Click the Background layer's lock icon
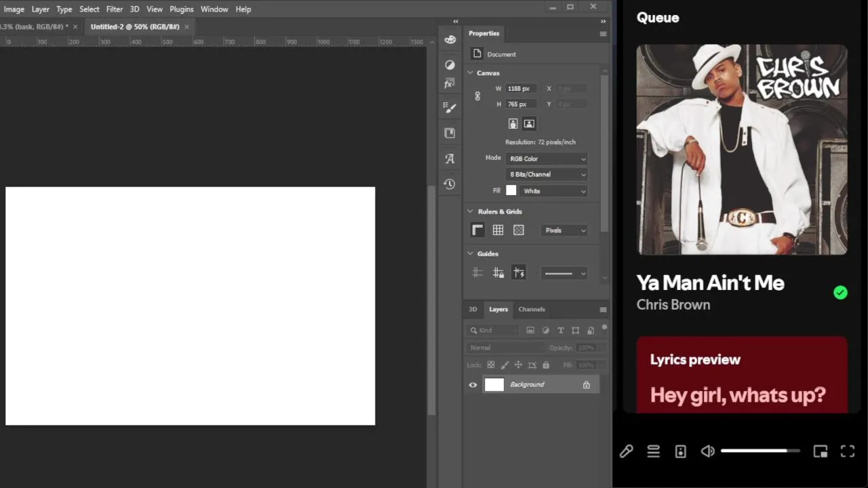This screenshot has width=868, height=488. tap(586, 385)
